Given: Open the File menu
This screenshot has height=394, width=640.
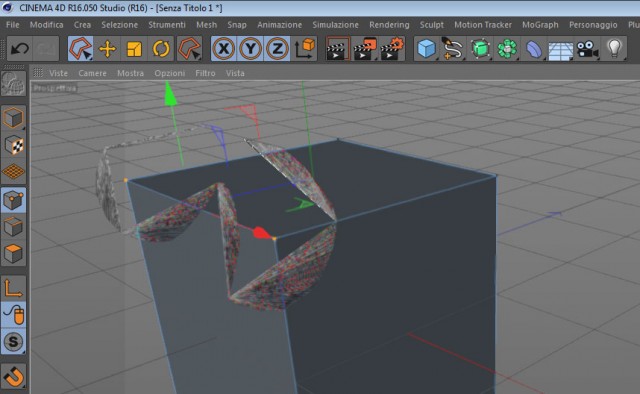Looking at the screenshot, I should pyautogui.click(x=13, y=25).
